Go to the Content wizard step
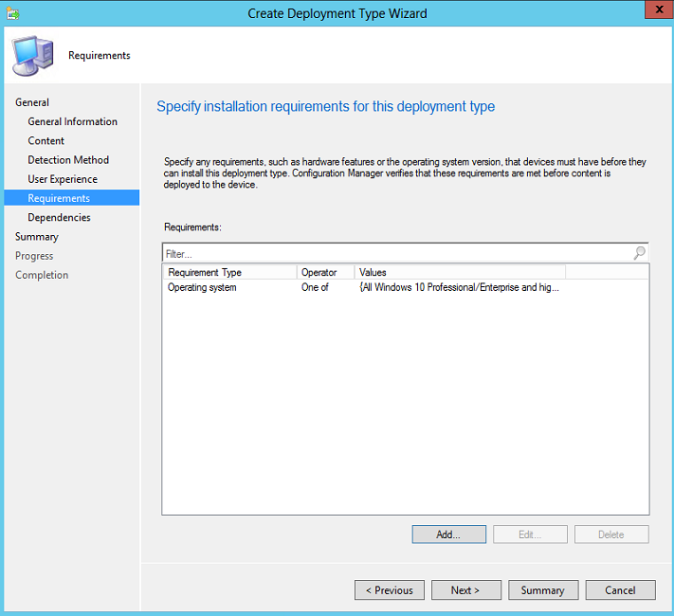This screenshot has height=616, width=674. click(x=46, y=140)
